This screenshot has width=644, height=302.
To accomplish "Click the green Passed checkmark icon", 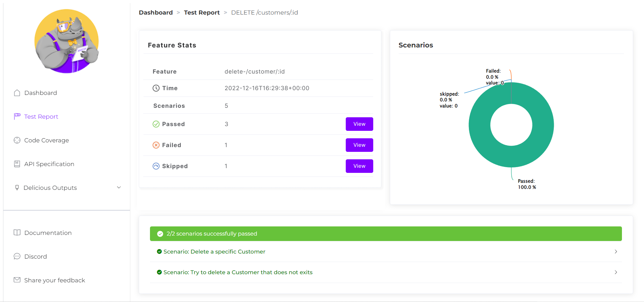I will 156,124.
